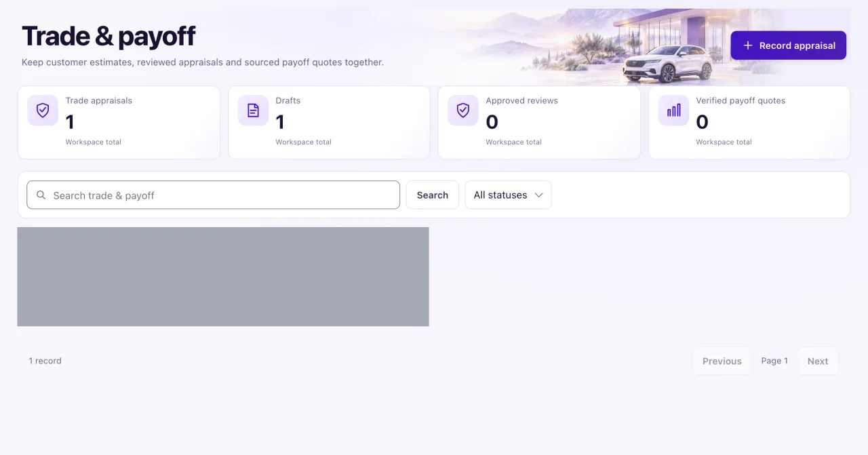
Task: Click the Verified payoff quotes chart icon
Action: coord(673,111)
